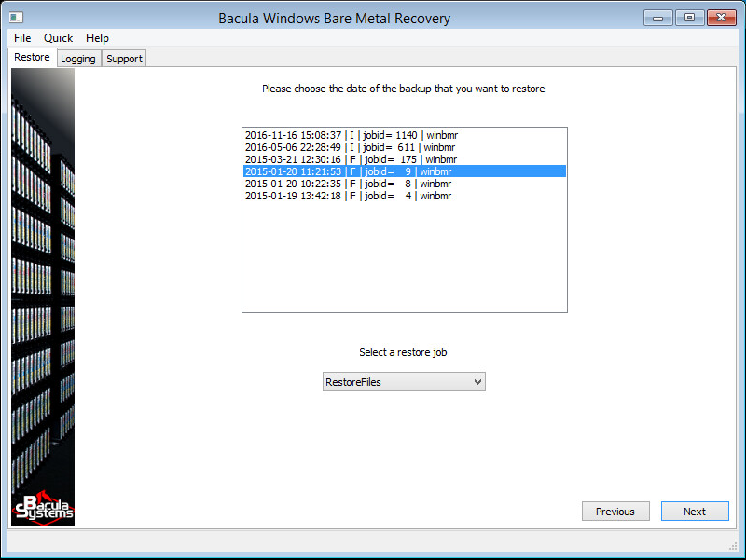
Task: Select backup 2015-01-20 11:21:53 jobid 9
Action: point(405,171)
